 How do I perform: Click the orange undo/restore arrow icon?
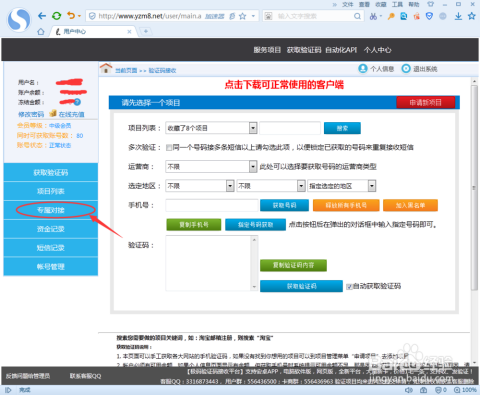click(71, 15)
